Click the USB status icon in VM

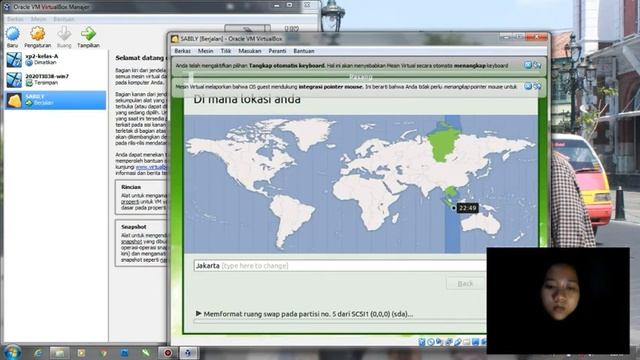click(x=457, y=342)
